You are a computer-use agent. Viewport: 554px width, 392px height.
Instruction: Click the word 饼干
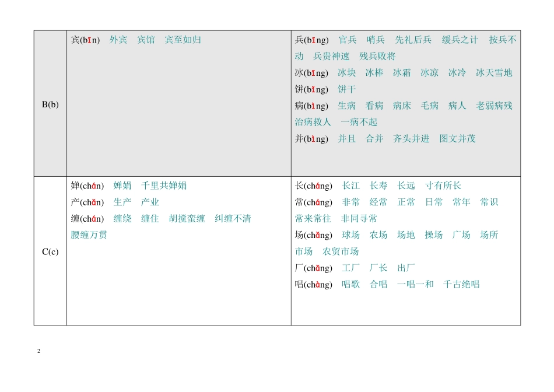(346, 89)
